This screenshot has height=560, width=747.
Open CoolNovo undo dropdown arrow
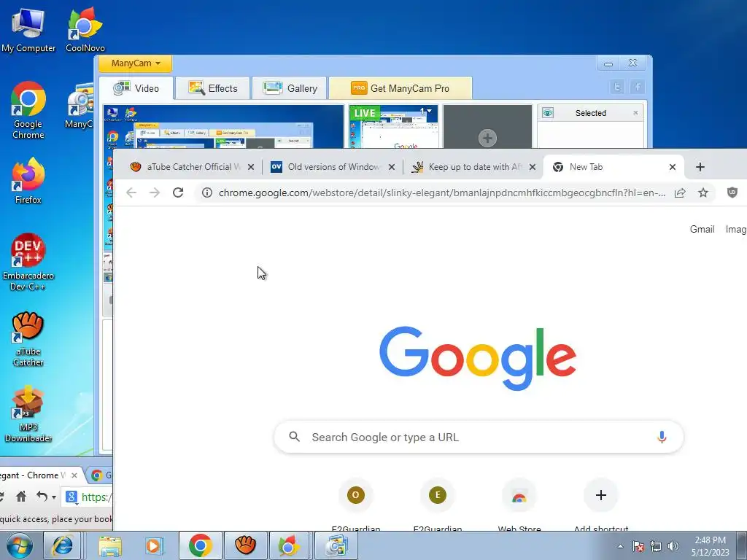(54, 497)
